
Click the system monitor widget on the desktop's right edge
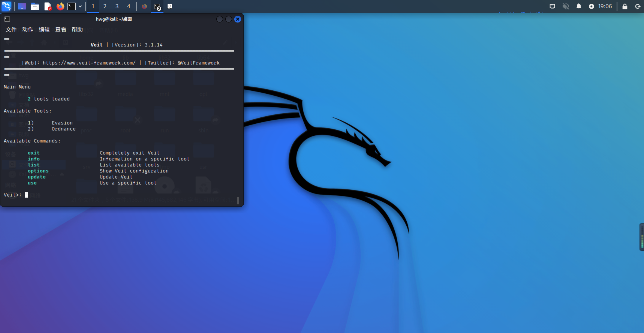click(642, 237)
